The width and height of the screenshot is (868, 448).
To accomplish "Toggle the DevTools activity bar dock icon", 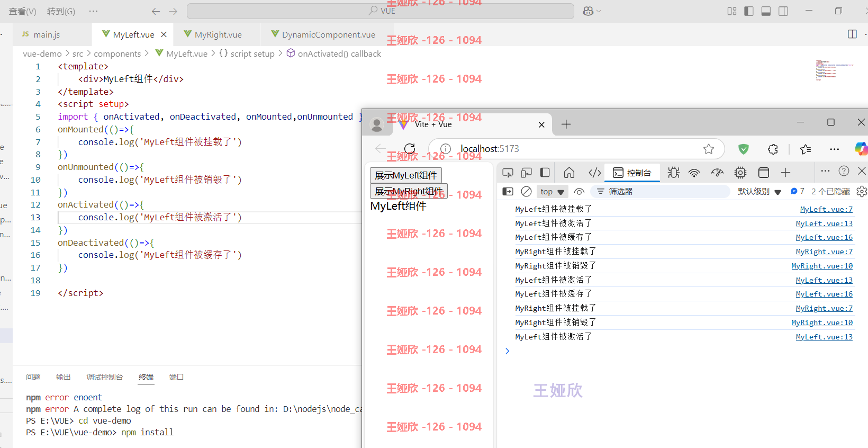I will (x=545, y=173).
